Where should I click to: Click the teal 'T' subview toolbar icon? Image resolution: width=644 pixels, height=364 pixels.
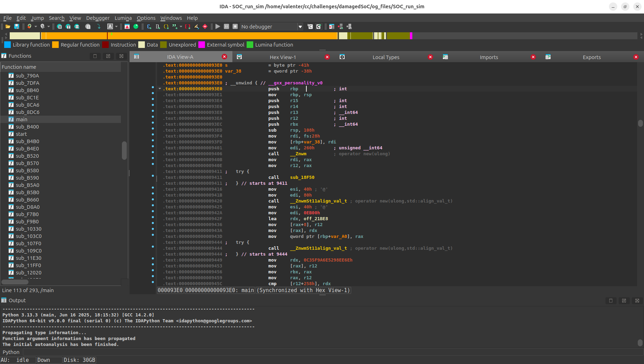[x=68, y=26]
